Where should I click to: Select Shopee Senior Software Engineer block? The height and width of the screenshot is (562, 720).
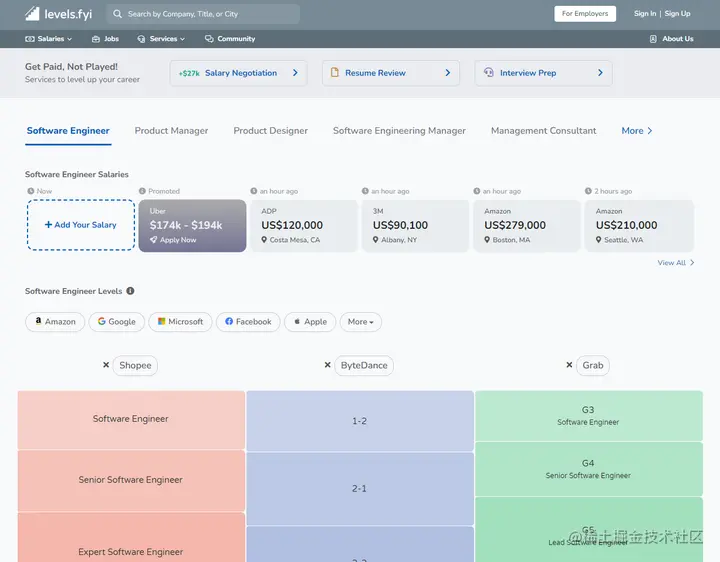(x=131, y=480)
